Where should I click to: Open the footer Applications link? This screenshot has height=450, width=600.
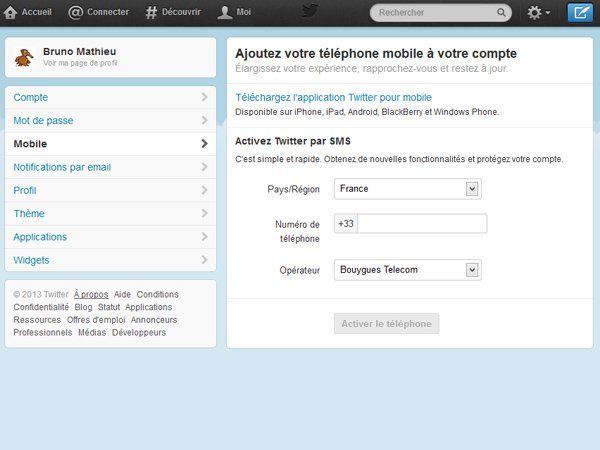[149, 307]
